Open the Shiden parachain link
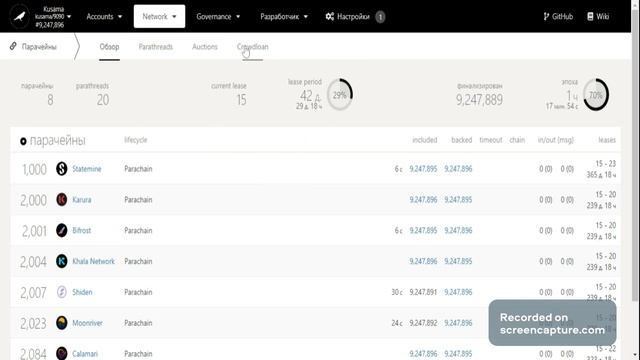 point(82,292)
